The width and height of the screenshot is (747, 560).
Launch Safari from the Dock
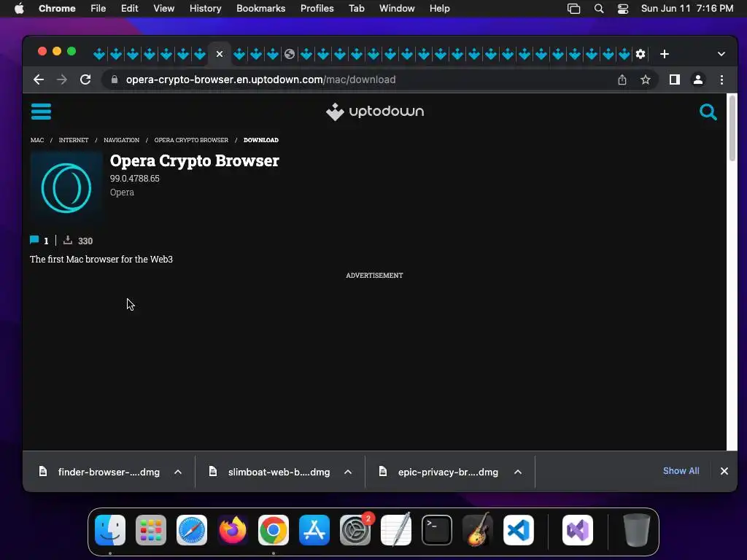click(192, 530)
